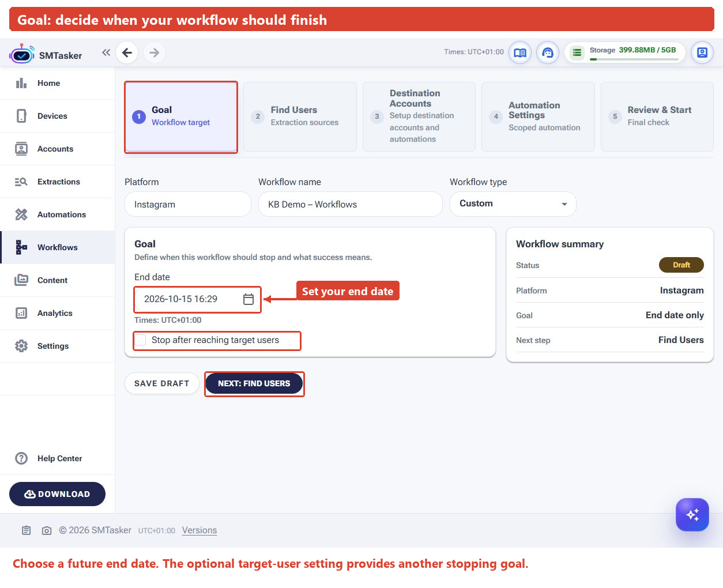723x588 pixels.
Task: Click the Extractions search-list icon
Action: (21, 182)
